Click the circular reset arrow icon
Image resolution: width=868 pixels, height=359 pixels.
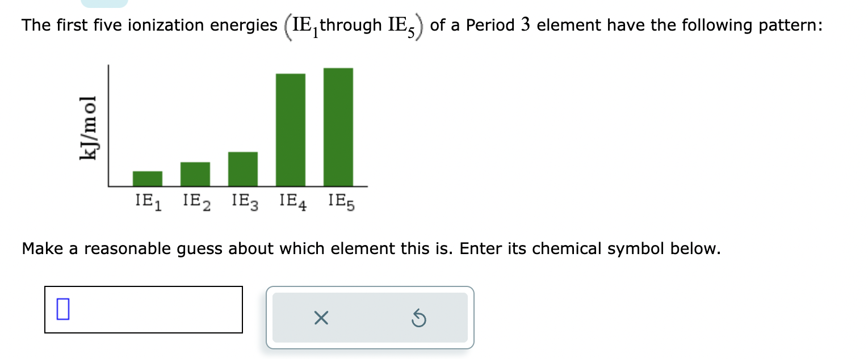(x=419, y=318)
